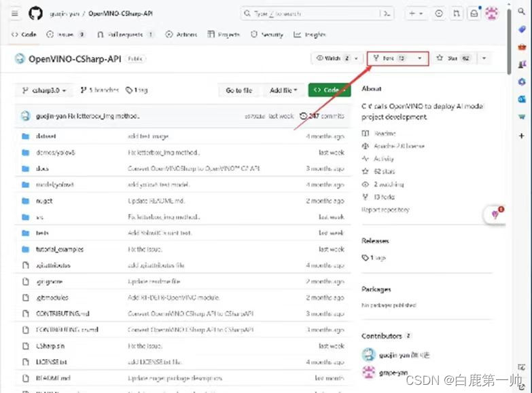Open contributor guojin-yan profile
This screenshot has width=532, height=393.
coord(395,355)
